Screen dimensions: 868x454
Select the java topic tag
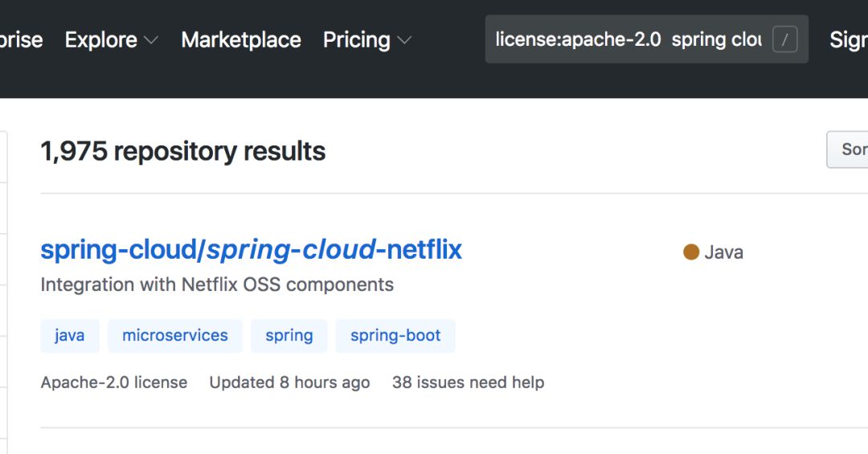70,336
